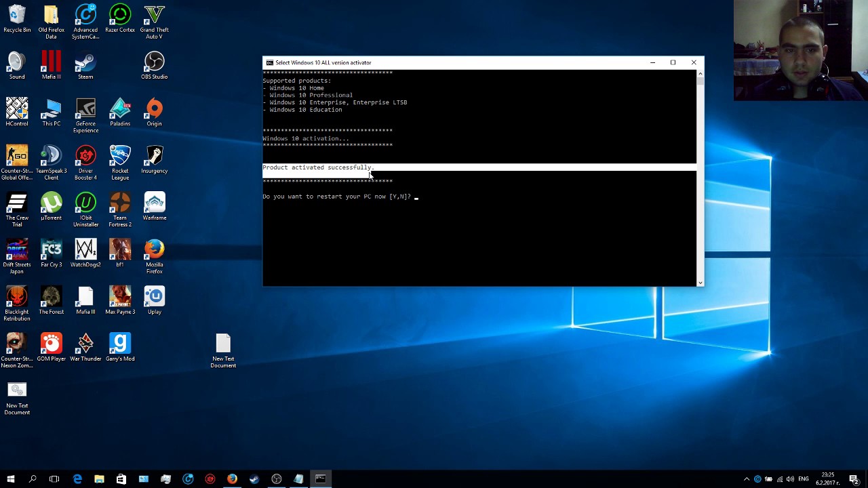868x488 pixels.
Task: Select the Uplay desktop icon
Action: point(154,300)
